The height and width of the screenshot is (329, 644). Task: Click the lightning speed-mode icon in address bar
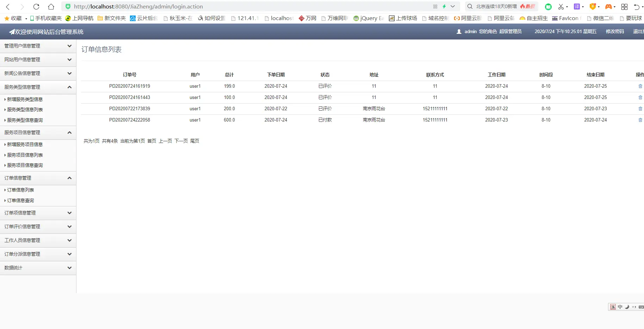(x=444, y=6)
